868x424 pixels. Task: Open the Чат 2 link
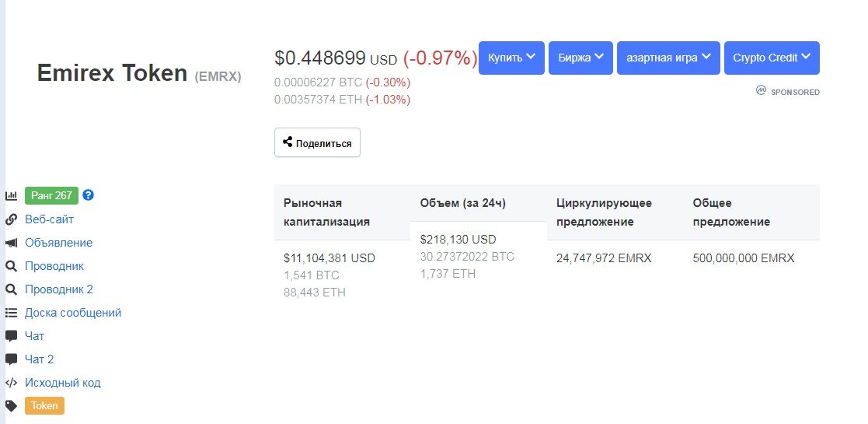[x=40, y=359]
